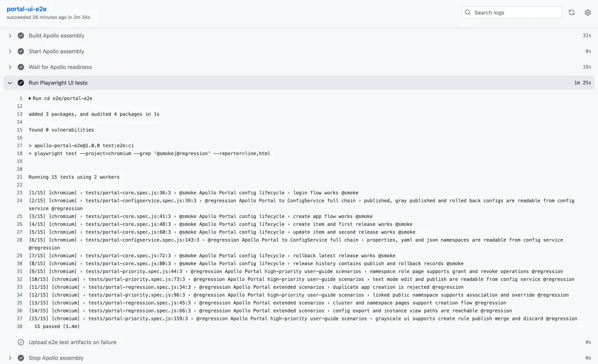This screenshot has height=364, width=598.
Task: Click [4/15] create item and first release line
Action: [220, 225]
